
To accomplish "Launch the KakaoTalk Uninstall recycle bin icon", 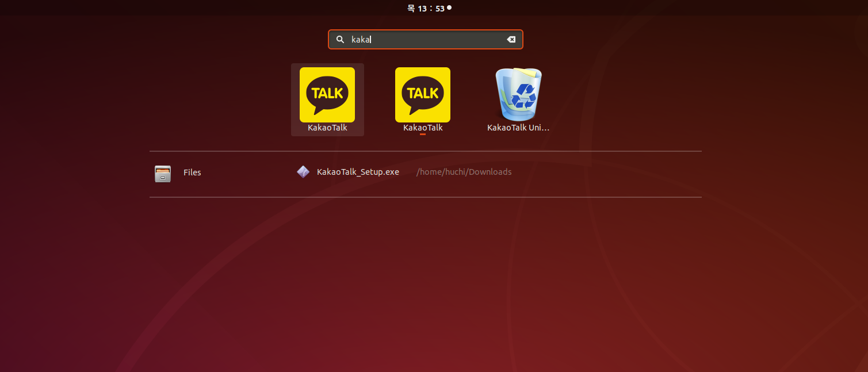I will pyautogui.click(x=518, y=95).
